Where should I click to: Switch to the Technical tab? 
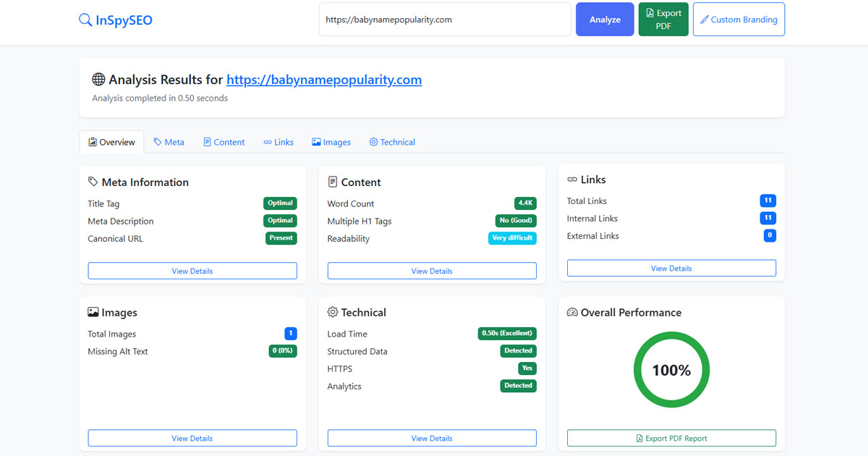392,142
